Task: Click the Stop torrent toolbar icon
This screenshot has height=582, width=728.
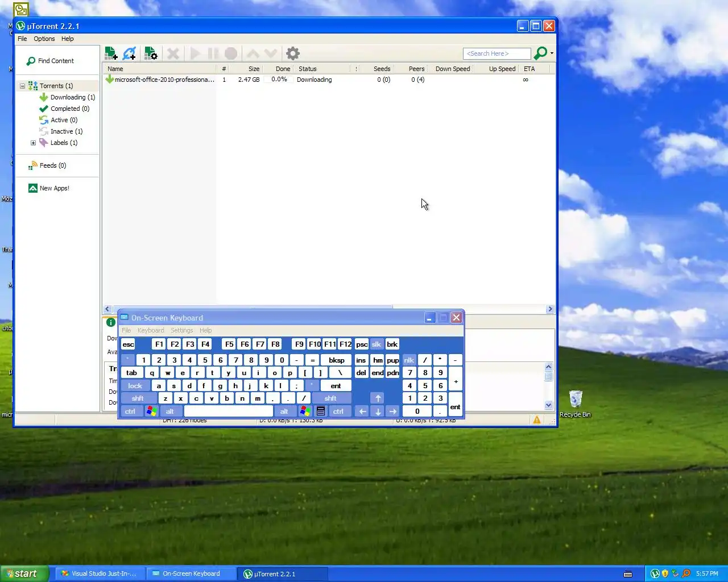Action: pyautogui.click(x=231, y=53)
